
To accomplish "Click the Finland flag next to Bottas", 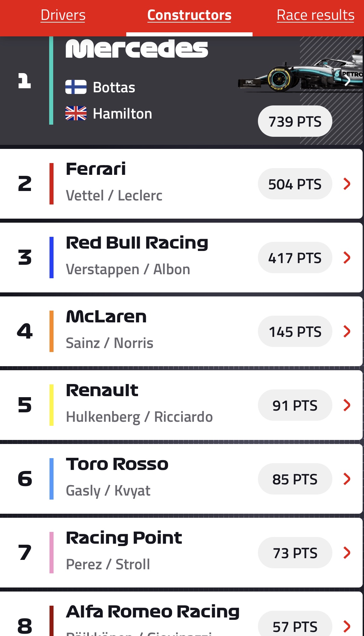I will click(76, 87).
